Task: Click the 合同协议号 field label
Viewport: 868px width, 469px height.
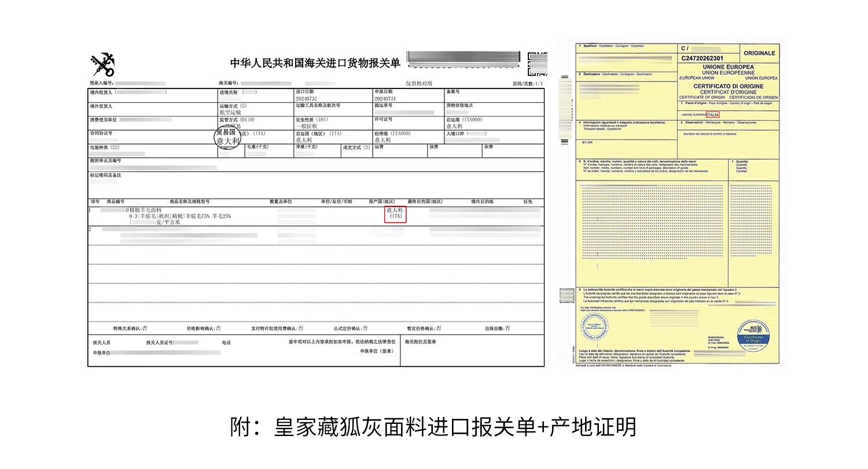Action: point(101,134)
